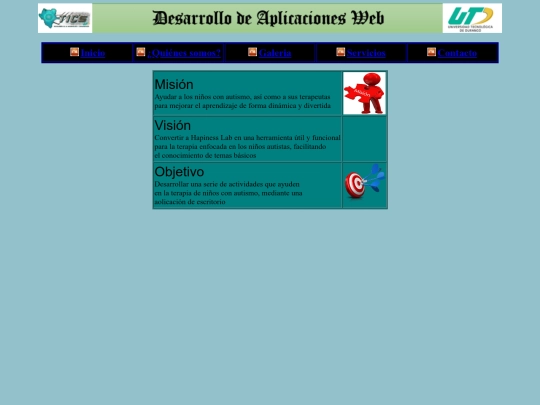
Task: Click the icon beside Galería link
Action: (x=252, y=52)
